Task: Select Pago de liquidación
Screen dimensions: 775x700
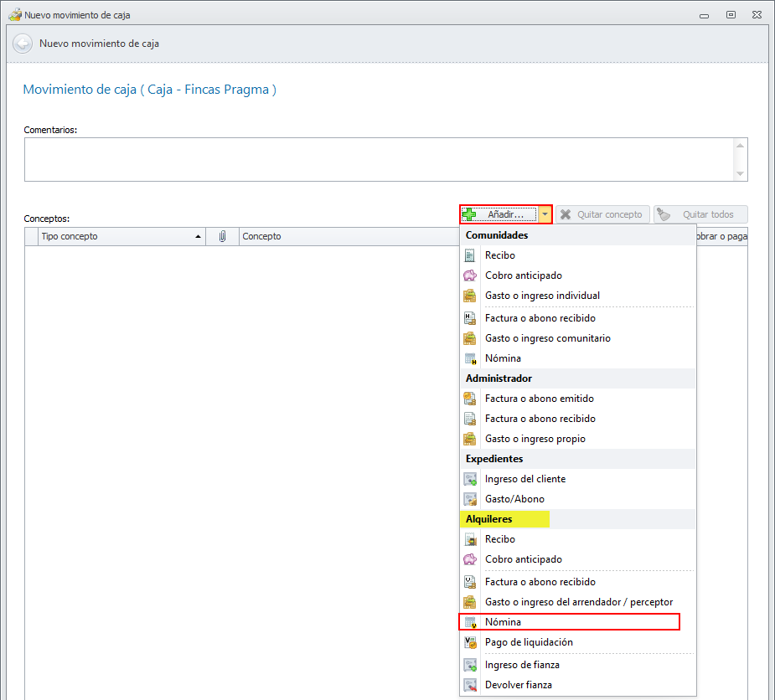Action: click(578, 643)
